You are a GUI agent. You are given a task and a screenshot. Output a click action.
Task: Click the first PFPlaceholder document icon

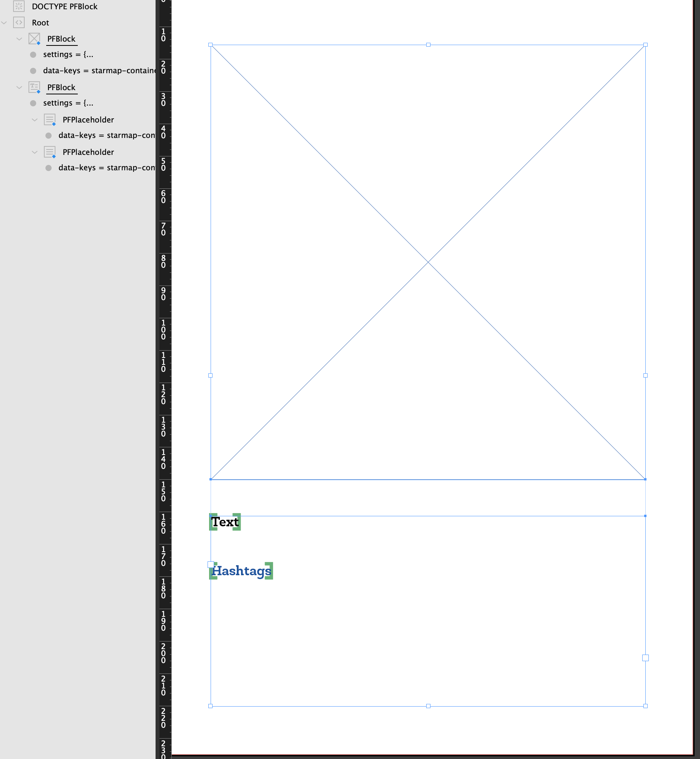coord(50,119)
